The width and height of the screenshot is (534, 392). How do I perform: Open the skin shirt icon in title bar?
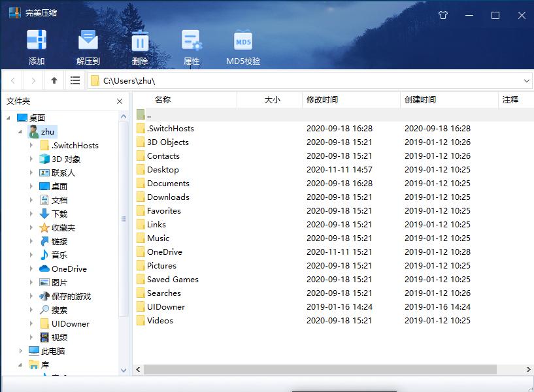(443, 15)
